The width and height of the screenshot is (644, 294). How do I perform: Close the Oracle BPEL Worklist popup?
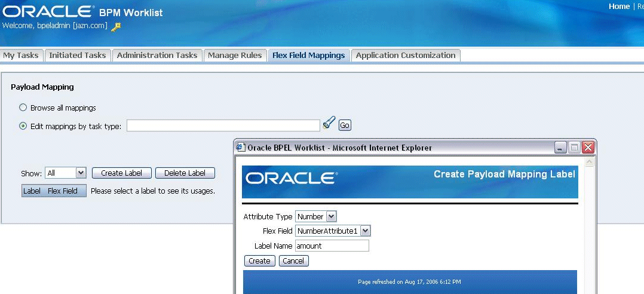(x=588, y=148)
